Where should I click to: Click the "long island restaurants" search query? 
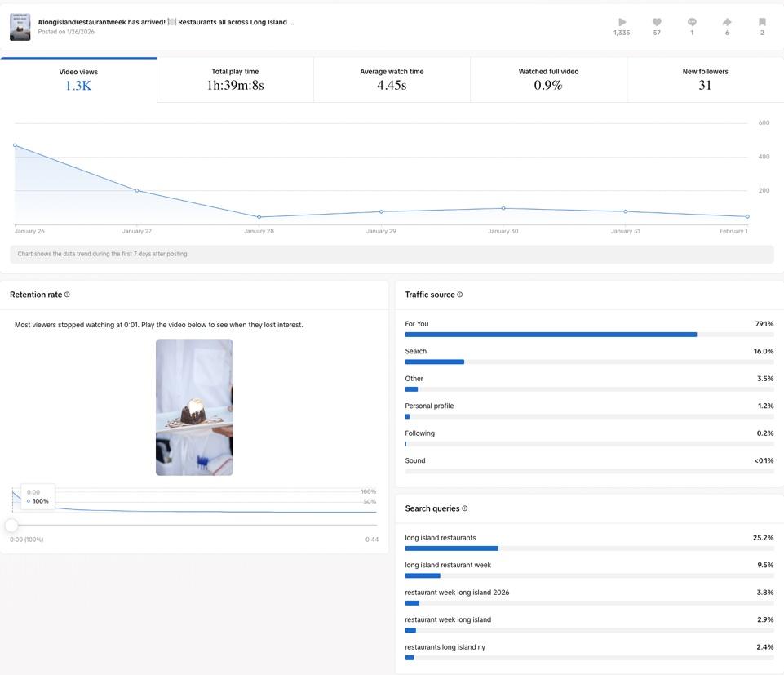[x=441, y=538]
